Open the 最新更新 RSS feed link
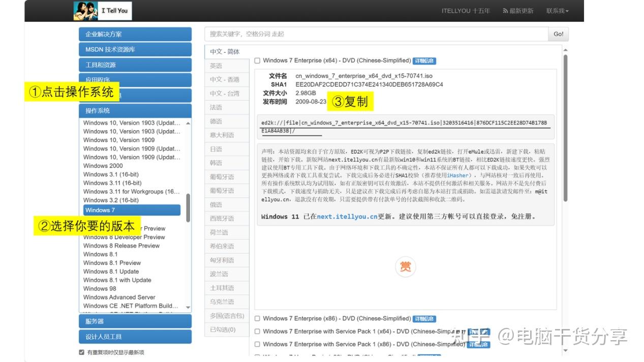 (518, 11)
